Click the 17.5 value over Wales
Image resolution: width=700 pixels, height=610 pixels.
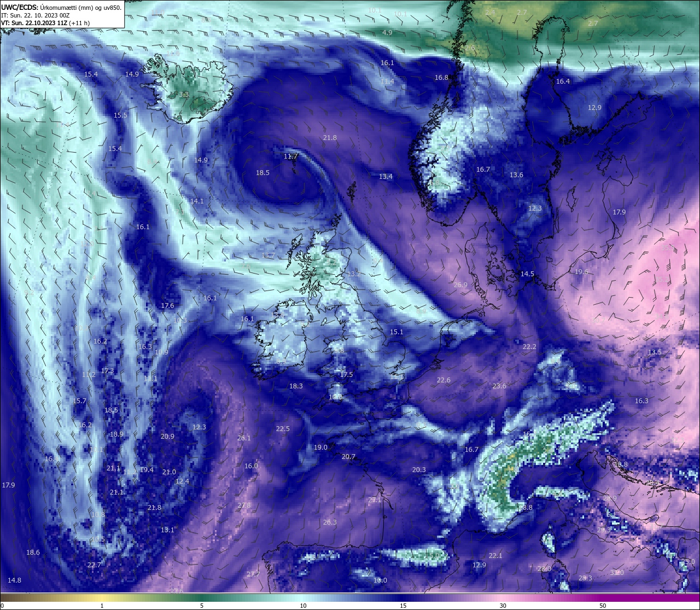click(x=346, y=375)
